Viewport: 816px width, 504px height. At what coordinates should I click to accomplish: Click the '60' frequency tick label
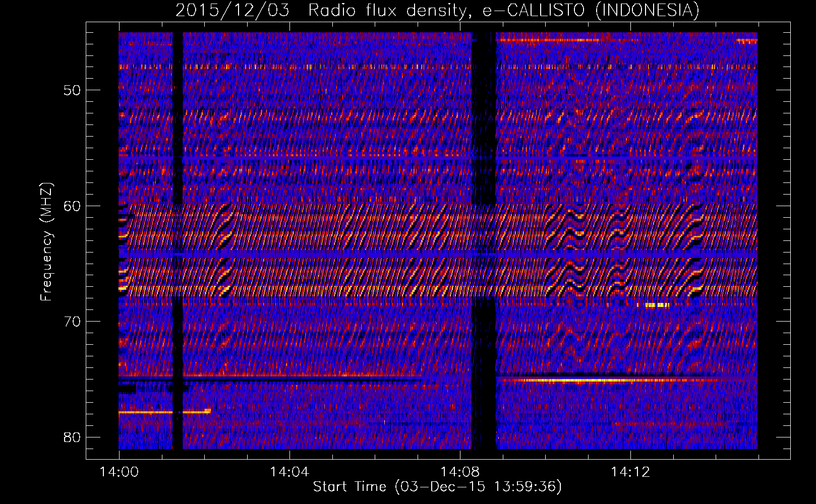[72, 206]
